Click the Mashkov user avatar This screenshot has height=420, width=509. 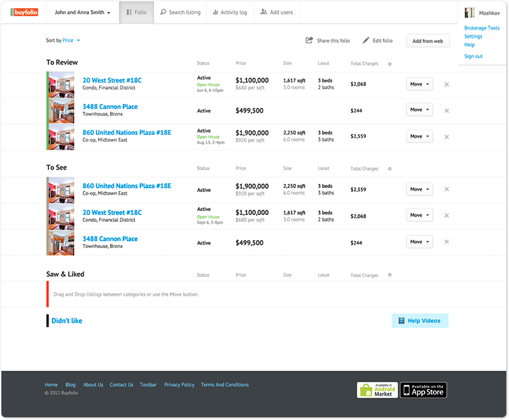470,13
